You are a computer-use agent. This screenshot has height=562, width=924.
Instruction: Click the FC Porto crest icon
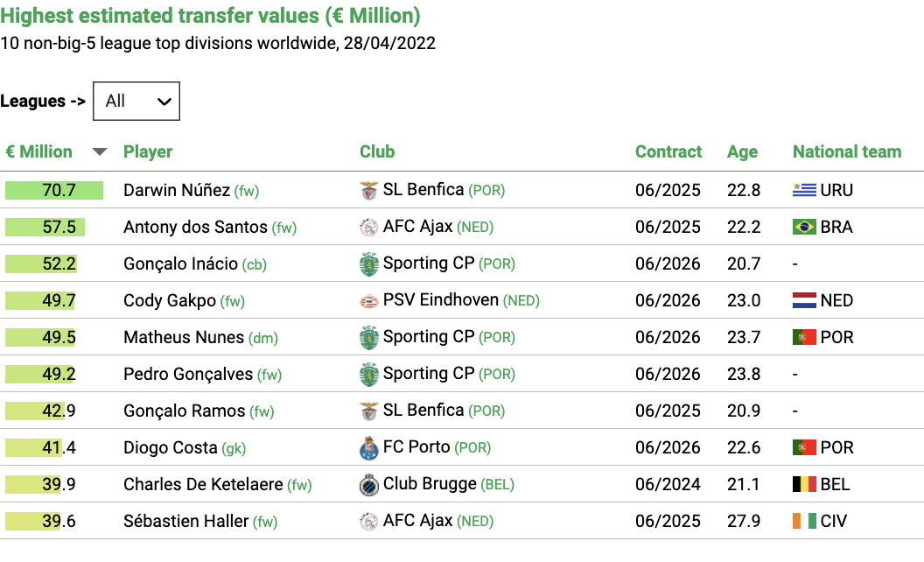click(x=369, y=447)
